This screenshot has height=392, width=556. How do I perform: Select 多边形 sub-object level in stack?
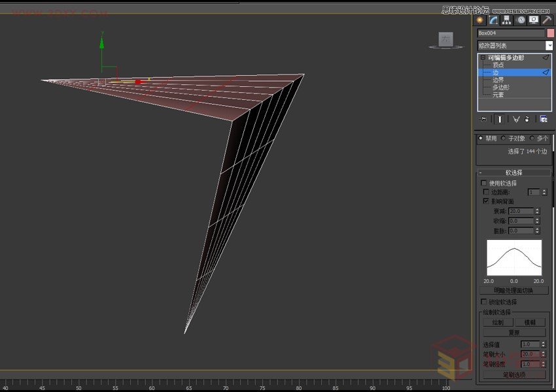coord(500,88)
